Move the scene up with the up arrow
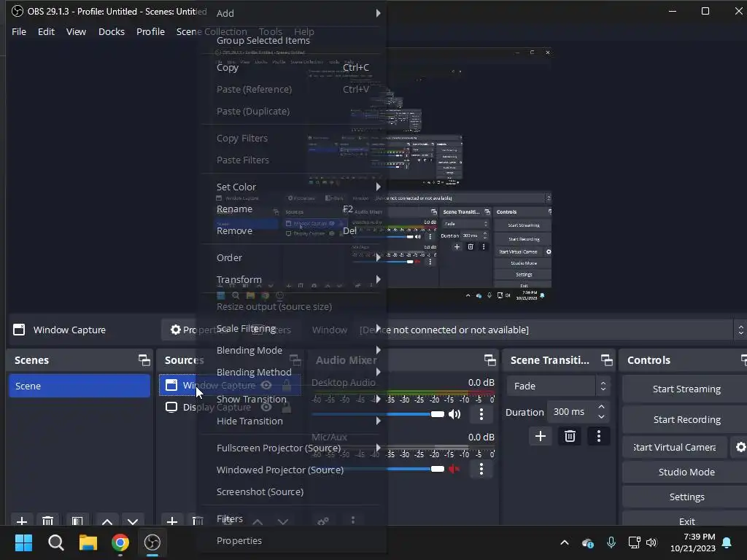This screenshot has width=747, height=560. point(107,521)
